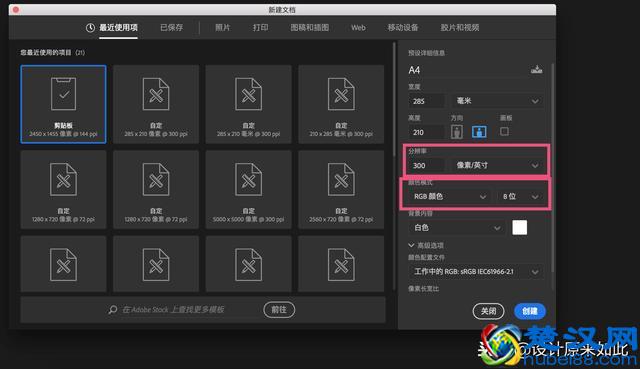Click the 关闭 button
The height and width of the screenshot is (369, 640).
(489, 311)
